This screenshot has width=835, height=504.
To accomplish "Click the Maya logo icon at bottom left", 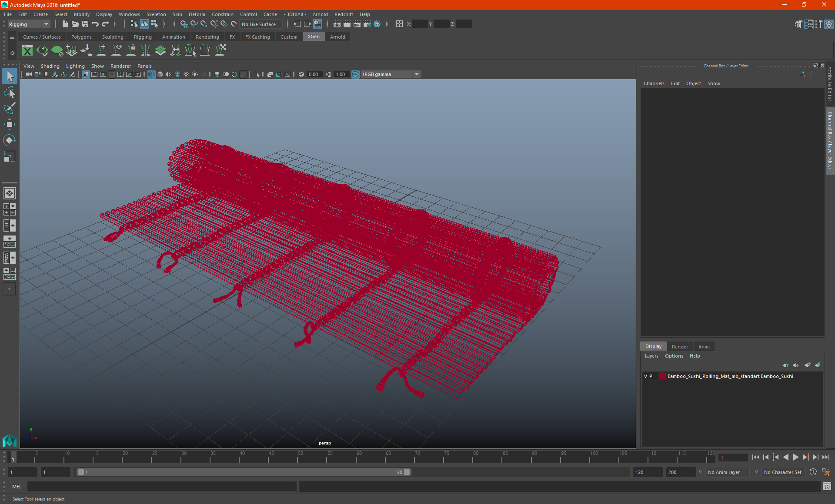I will pos(10,441).
